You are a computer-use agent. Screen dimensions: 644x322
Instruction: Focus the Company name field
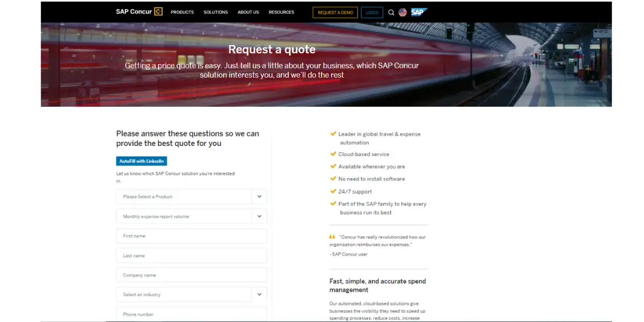tap(192, 275)
